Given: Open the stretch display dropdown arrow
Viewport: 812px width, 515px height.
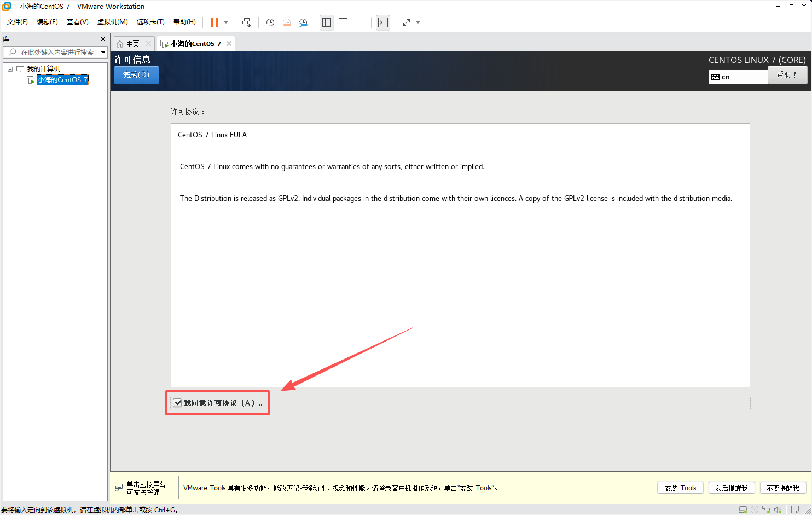Looking at the screenshot, I should coord(418,22).
